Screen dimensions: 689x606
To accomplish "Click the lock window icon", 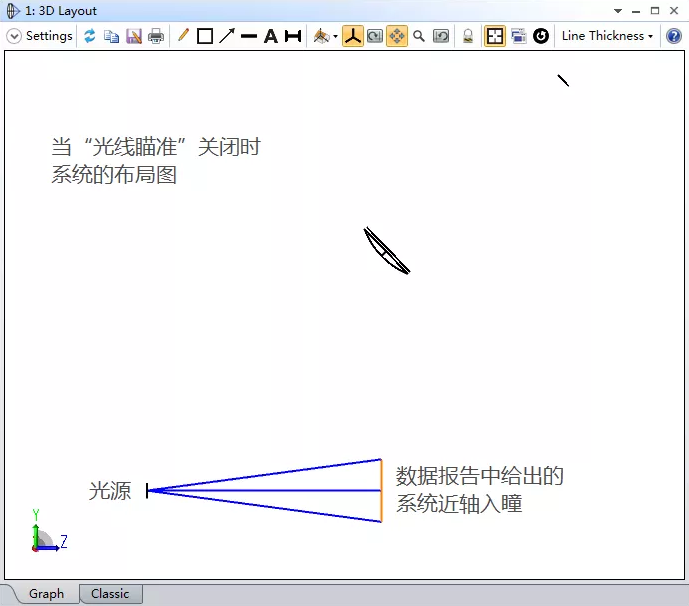I will tap(468, 36).
